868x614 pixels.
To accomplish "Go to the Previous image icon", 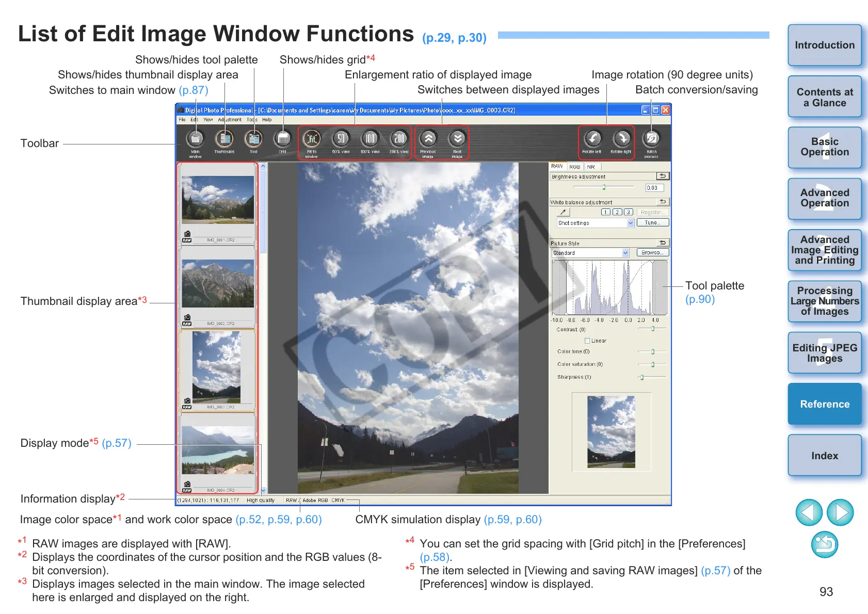I will tap(428, 138).
